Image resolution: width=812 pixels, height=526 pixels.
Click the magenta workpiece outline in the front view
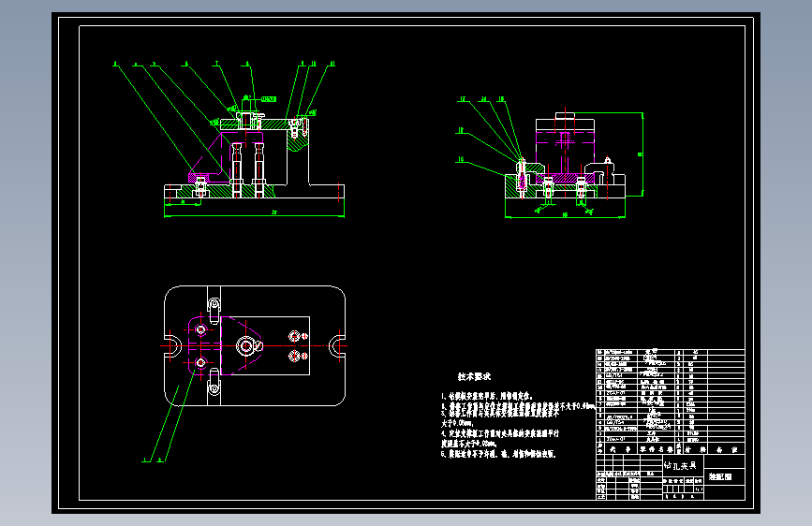click(227, 156)
